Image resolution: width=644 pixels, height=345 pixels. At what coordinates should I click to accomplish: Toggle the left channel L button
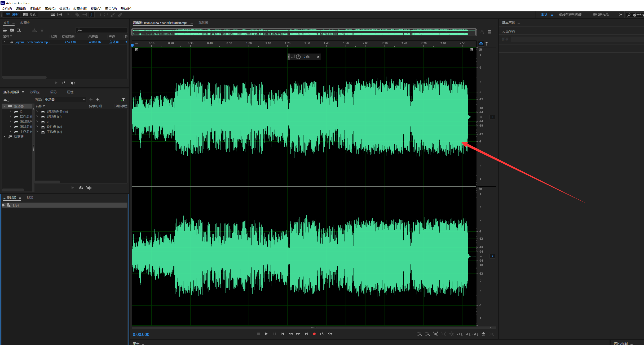(x=492, y=117)
